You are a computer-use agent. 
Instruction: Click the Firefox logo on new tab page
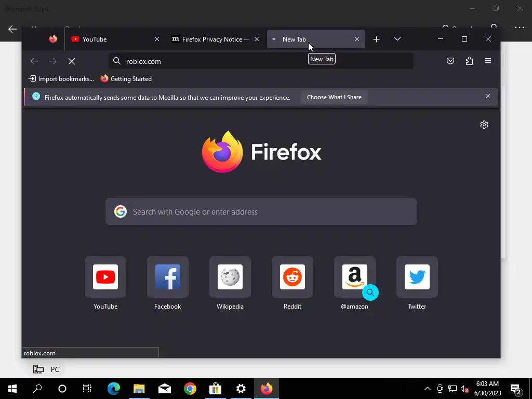[x=261, y=152]
